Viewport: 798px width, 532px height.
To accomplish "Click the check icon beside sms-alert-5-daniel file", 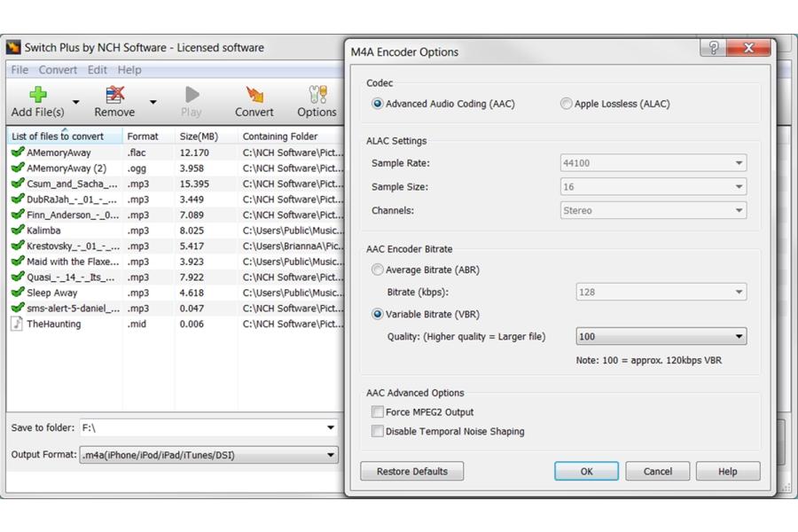I will pos(18,308).
